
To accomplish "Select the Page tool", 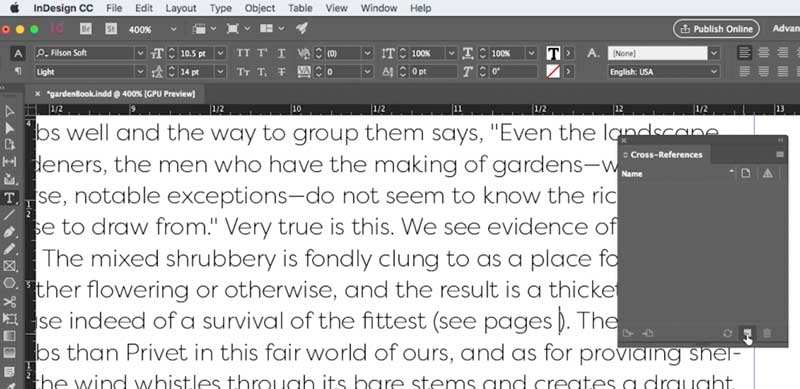I will [x=10, y=145].
